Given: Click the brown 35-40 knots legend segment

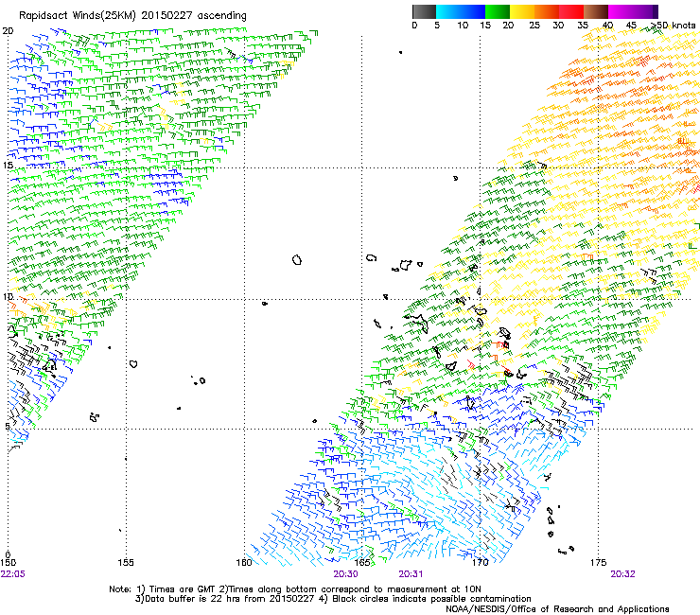Looking at the screenshot, I should point(596,11).
